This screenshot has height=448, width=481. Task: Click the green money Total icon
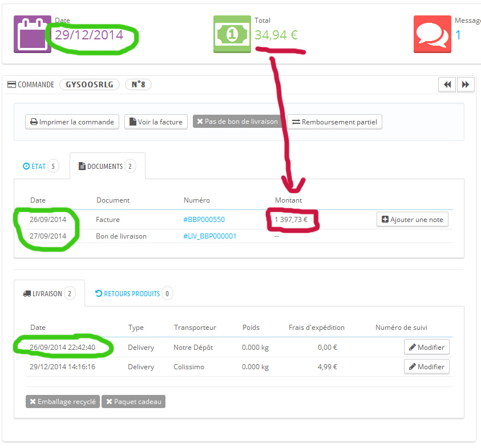point(232,34)
